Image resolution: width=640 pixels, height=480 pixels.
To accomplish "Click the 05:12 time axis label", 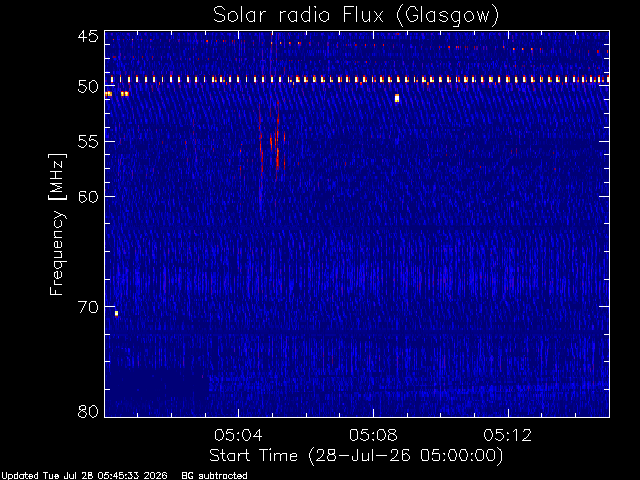I will tap(508, 435).
